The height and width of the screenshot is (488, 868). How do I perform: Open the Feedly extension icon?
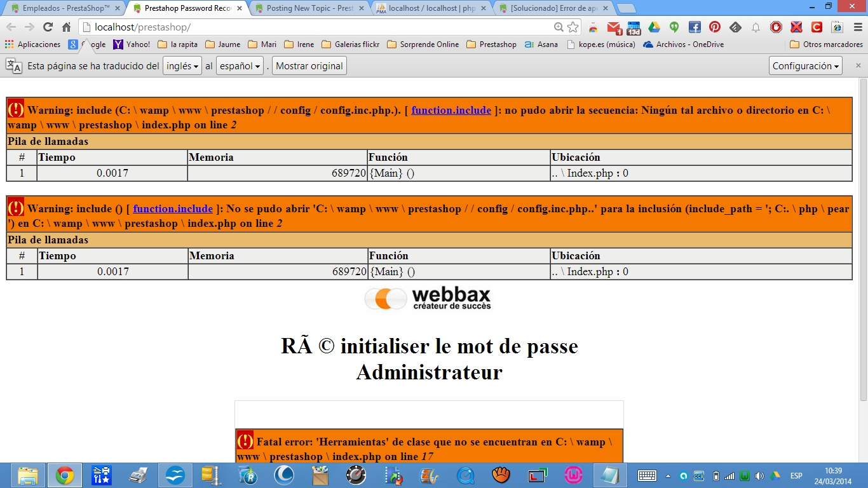click(735, 27)
